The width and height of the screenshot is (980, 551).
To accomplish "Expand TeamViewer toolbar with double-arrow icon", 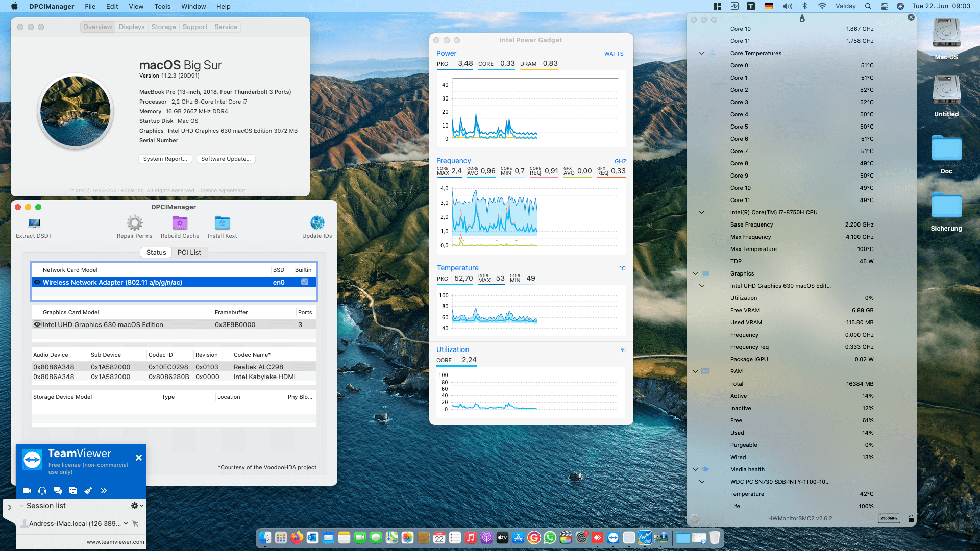I will coord(104,491).
